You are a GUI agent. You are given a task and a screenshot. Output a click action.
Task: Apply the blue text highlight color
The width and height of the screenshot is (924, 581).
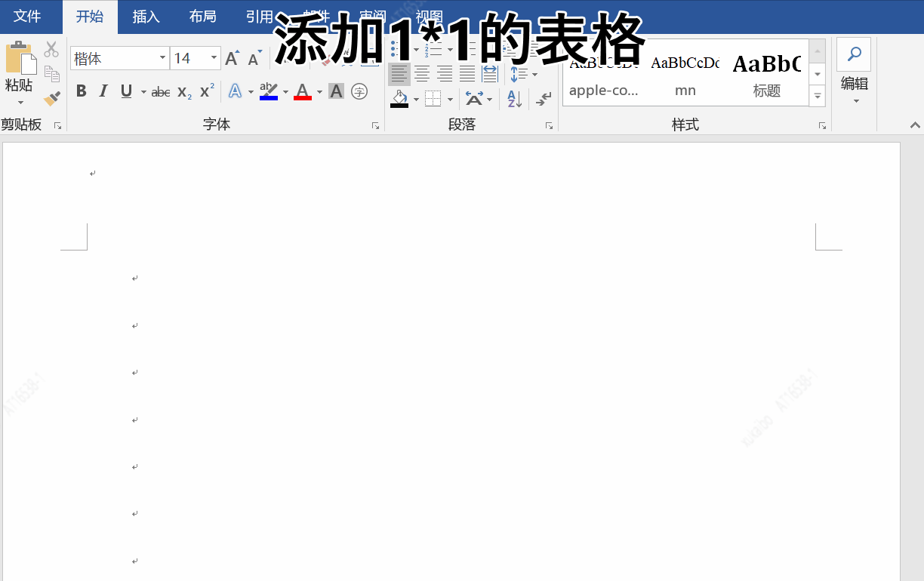point(269,91)
